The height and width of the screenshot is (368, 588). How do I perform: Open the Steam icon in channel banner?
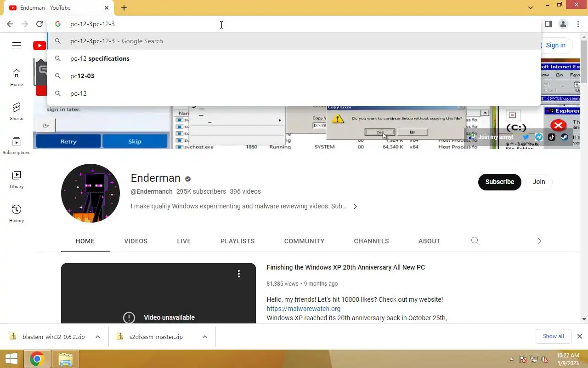(x=565, y=137)
